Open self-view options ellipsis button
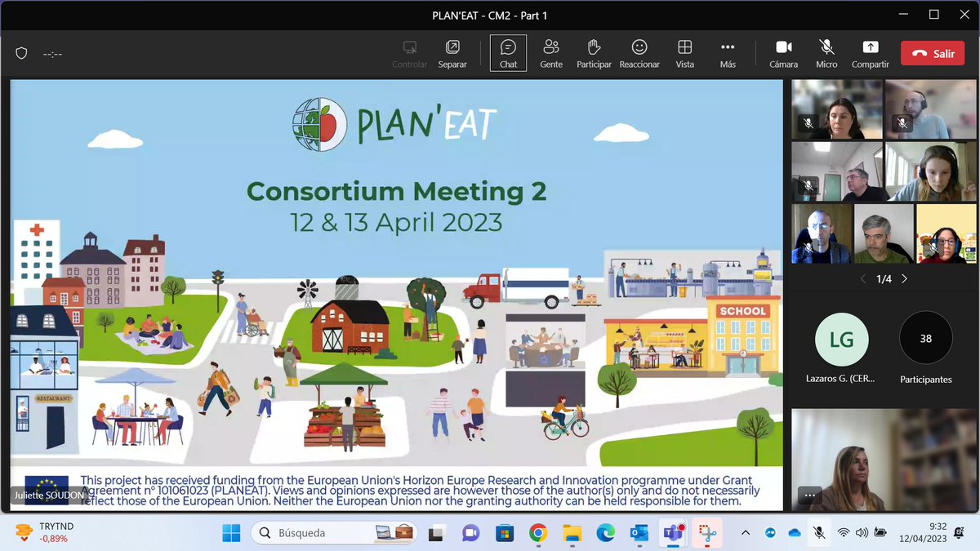The width and height of the screenshot is (980, 551). coord(809,495)
